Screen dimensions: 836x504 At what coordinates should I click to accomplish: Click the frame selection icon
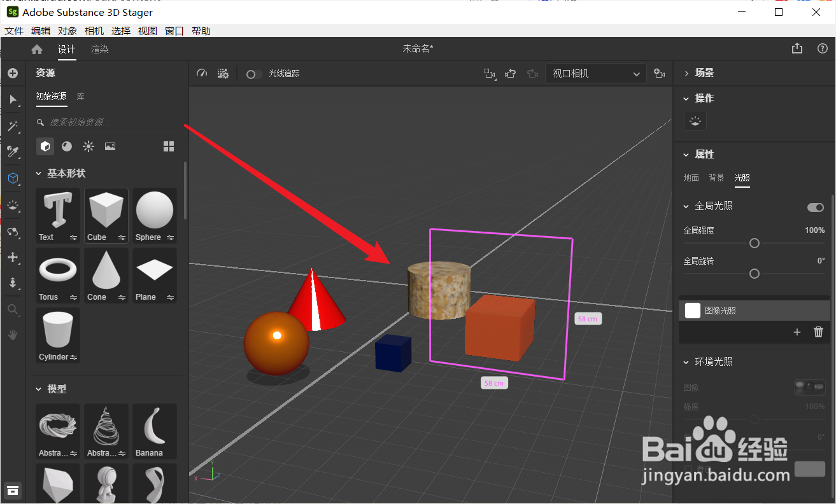pos(490,74)
